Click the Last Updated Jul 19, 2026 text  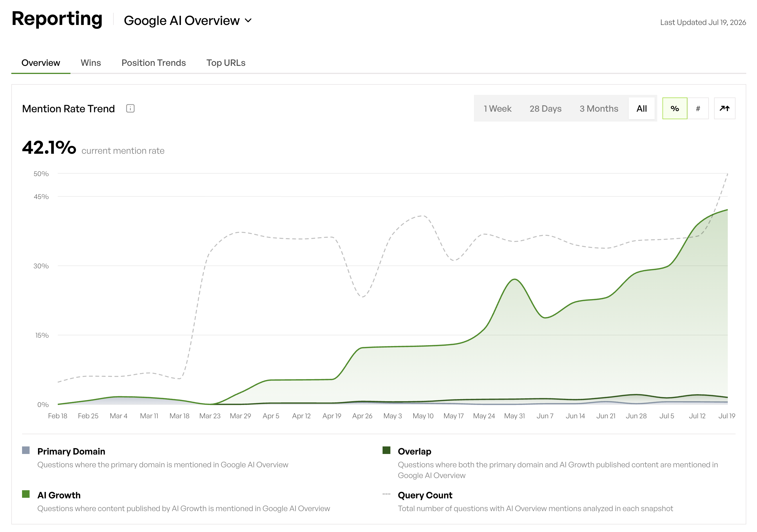click(x=703, y=22)
